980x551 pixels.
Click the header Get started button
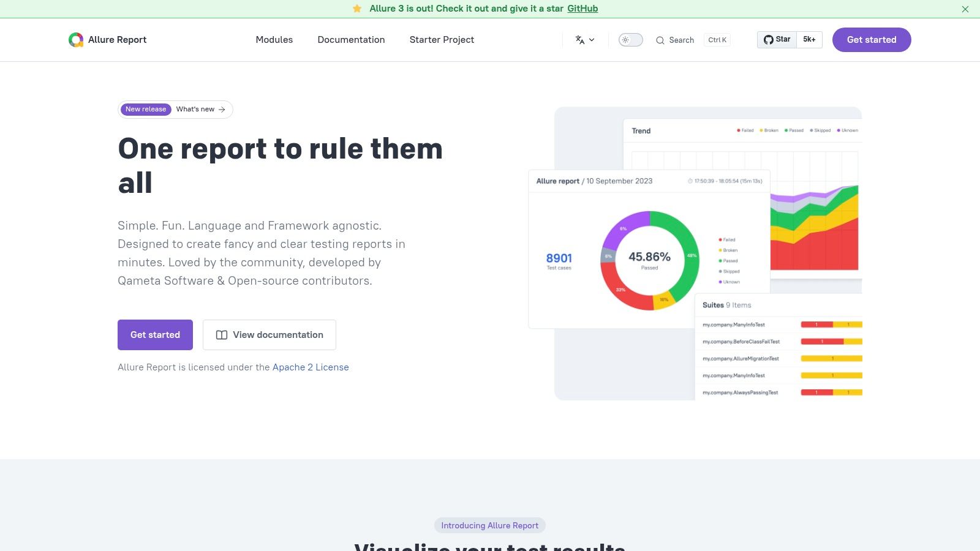[x=872, y=40]
